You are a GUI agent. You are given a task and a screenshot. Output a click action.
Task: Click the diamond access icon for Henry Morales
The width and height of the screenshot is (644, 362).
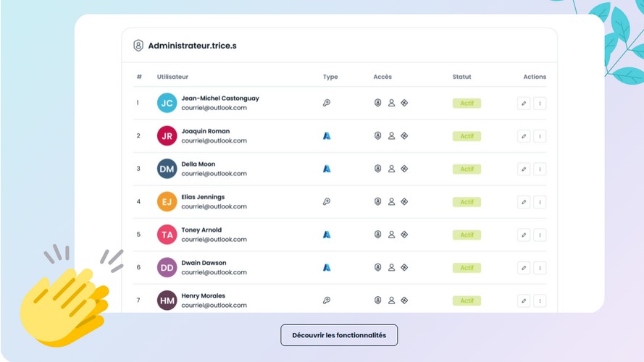click(x=404, y=300)
